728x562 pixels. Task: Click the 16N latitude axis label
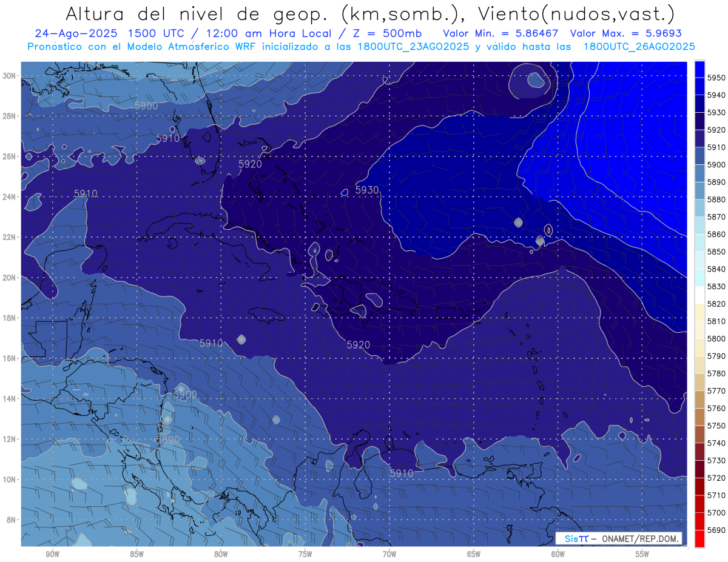click(10, 358)
